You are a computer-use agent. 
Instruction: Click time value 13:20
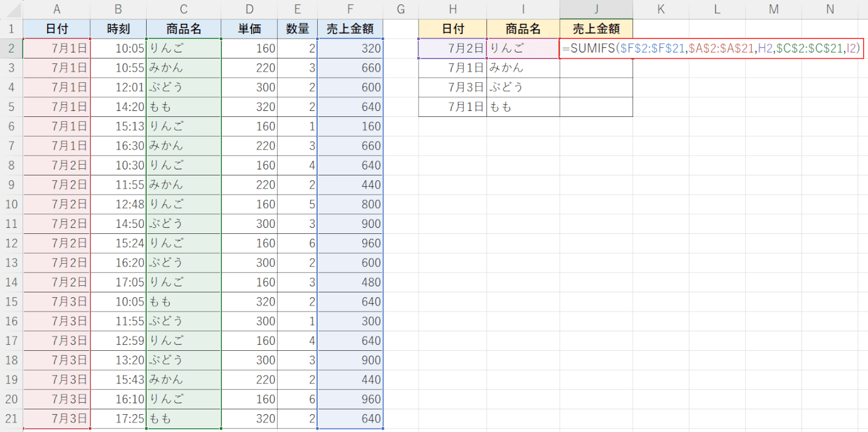click(119, 360)
